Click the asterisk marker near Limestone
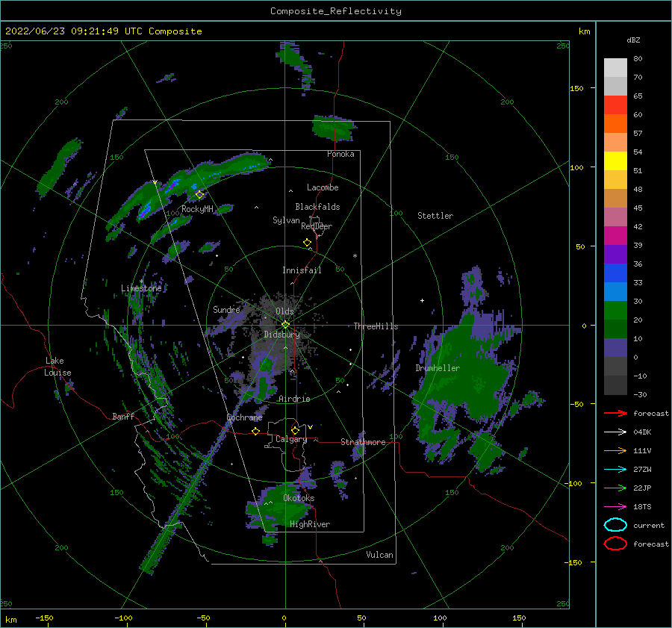Image resolution: width=672 pixels, height=628 pixels. (x=141, y=282)
